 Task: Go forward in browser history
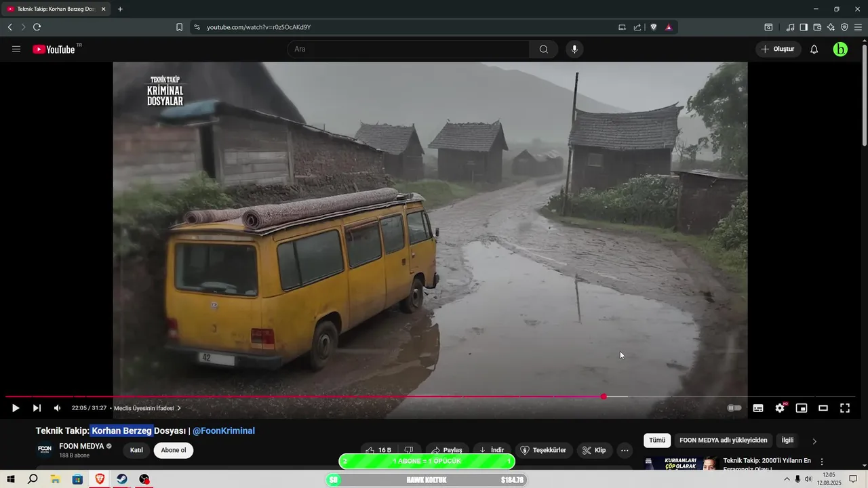(23, 27)
